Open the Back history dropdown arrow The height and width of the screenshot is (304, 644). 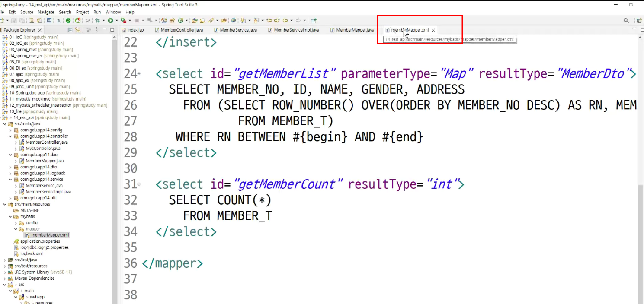coord(292,20)
